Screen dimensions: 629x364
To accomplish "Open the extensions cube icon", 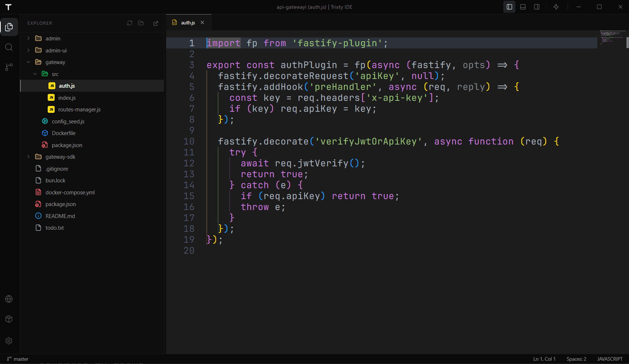I will (x=9, y=319).
